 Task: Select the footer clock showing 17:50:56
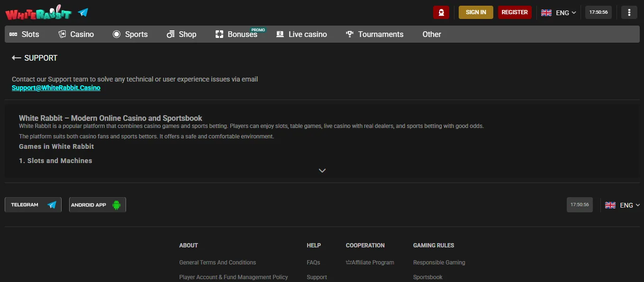[580, 205]
